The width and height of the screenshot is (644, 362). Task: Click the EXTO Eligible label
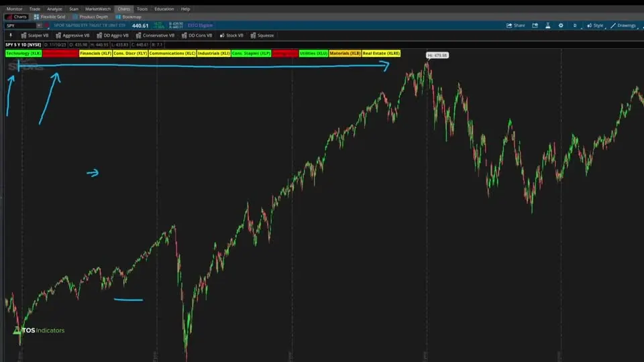coord(200,25)
